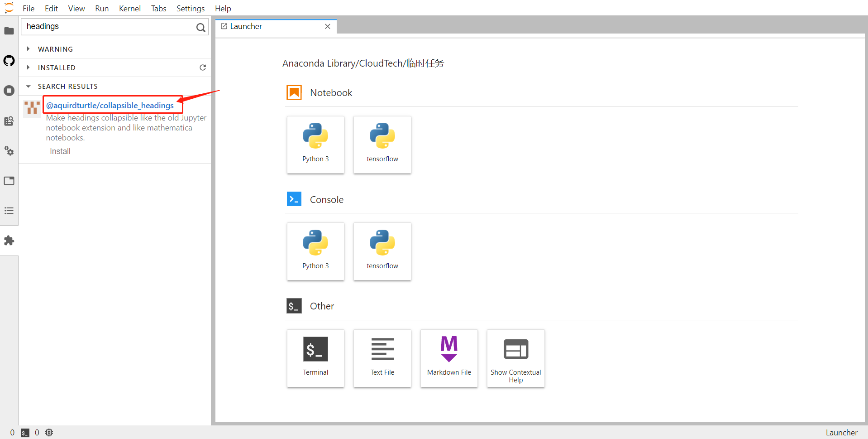Click the Launcher label in status bar

point(841,433)
